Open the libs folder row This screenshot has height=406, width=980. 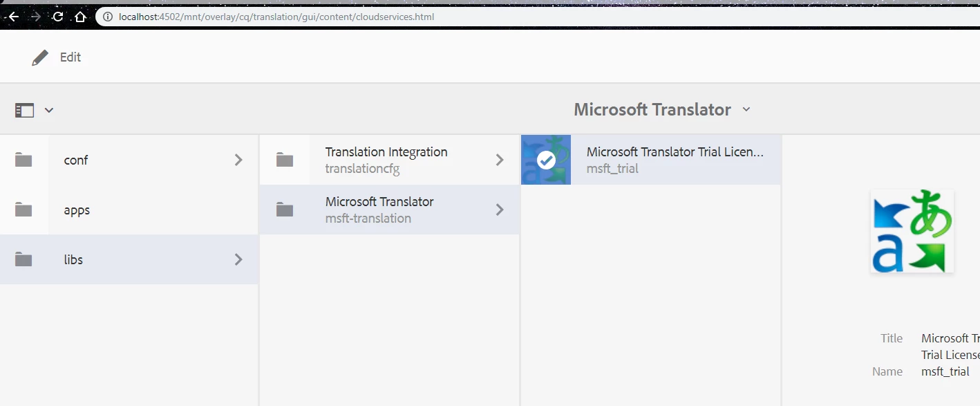pos(129,259)
